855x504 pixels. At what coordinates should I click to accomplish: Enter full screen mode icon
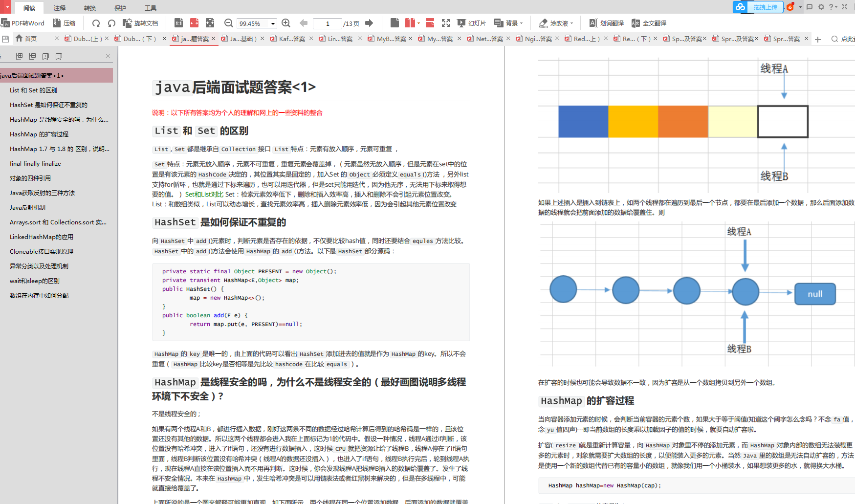(446, 23)
